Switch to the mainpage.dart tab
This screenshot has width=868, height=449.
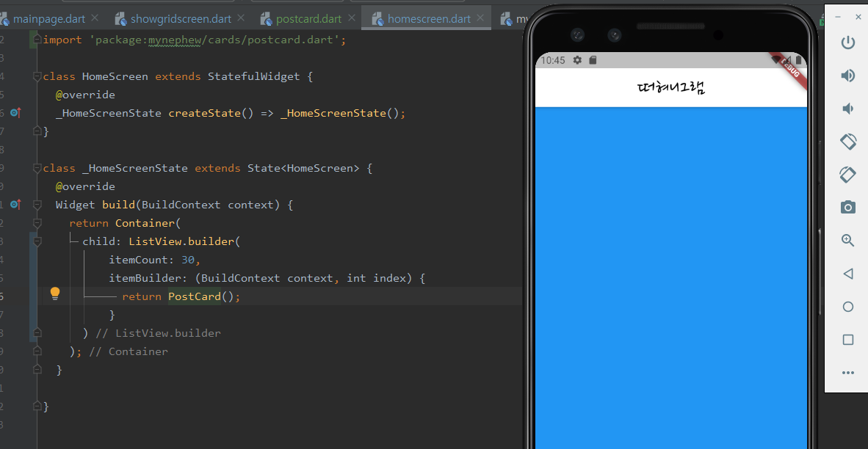[x=48, y=19]
